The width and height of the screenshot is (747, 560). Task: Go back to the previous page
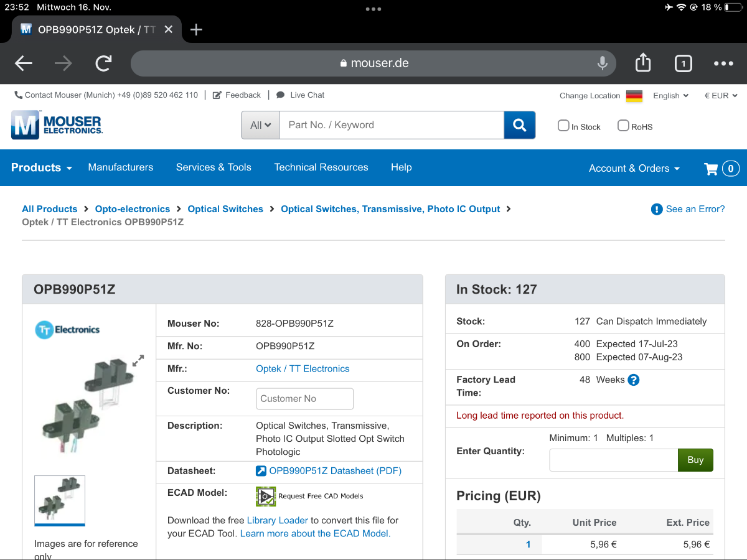point(24,63)
